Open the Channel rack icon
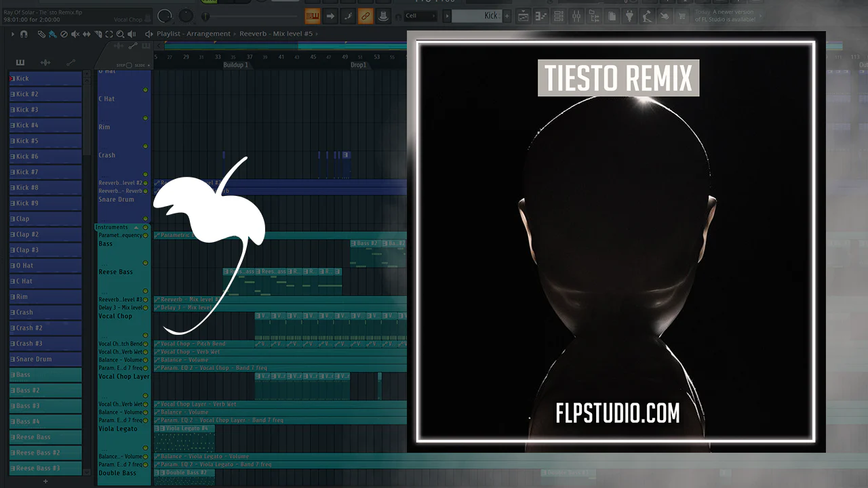The height and width of the screenshot is (488, 868). pyautogui.click(x=559, y=16)
